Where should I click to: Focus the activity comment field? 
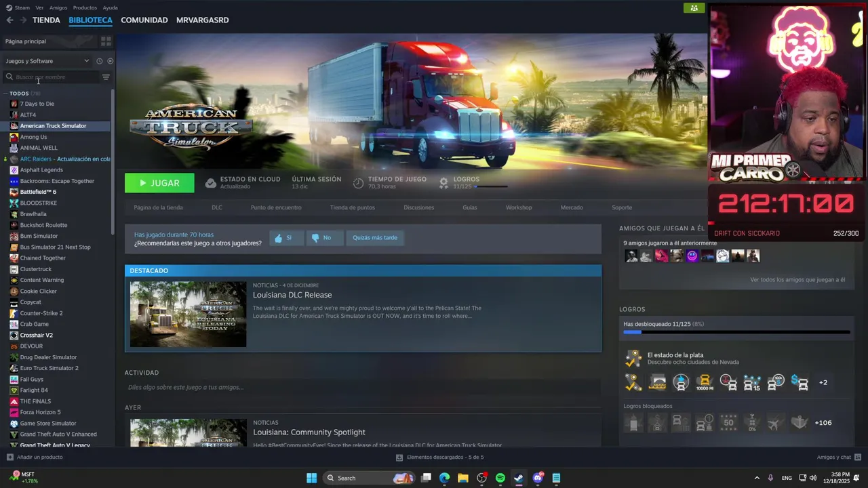coord(363,387)
